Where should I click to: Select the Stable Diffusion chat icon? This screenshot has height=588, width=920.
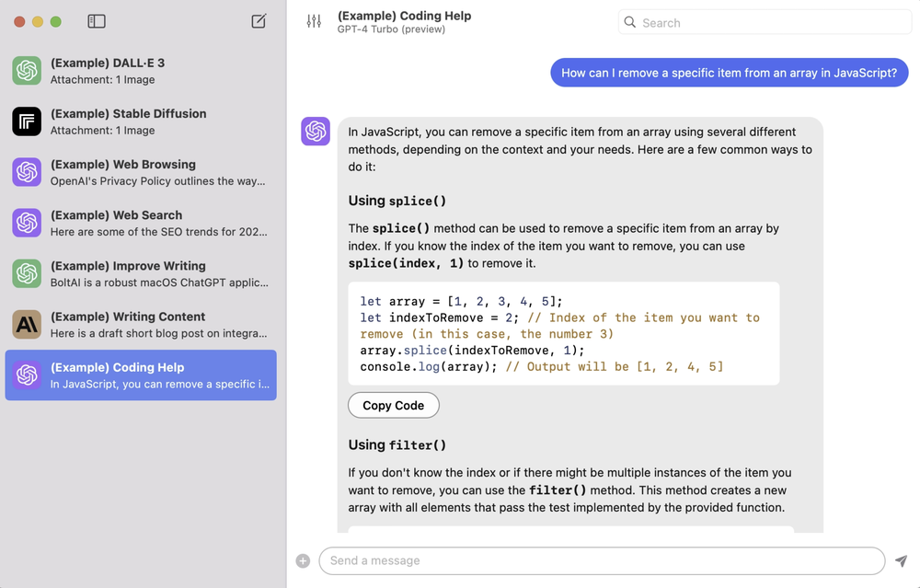27,121
